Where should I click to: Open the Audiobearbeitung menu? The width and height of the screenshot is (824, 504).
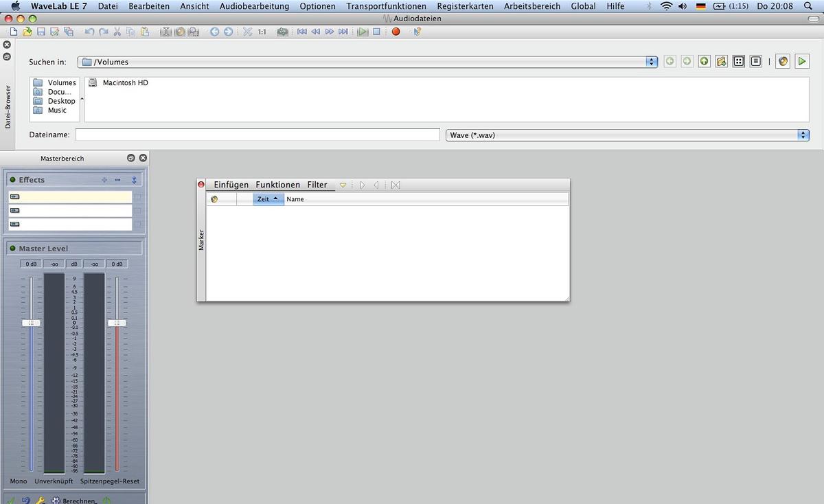coord(254,6)
